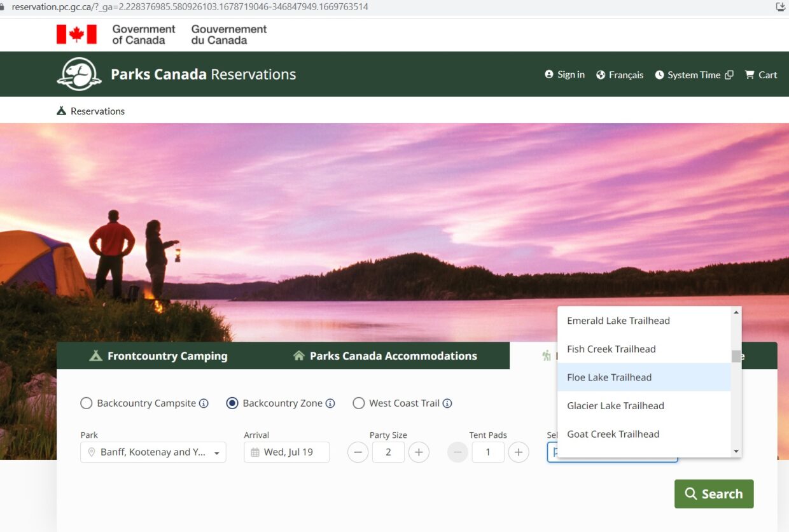Click the Français globe icon
This screenshot has width=789, height=532.
(600, 74)
